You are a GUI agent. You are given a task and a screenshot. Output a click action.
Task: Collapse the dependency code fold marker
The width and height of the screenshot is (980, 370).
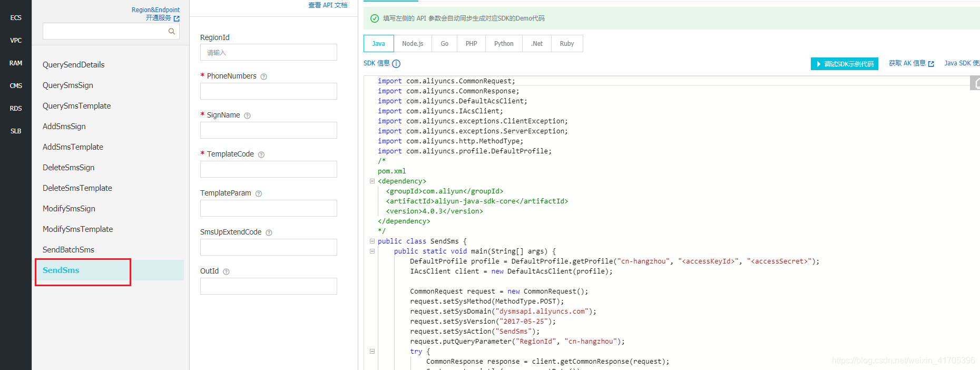pyautogui.click(x=372, y=181)
